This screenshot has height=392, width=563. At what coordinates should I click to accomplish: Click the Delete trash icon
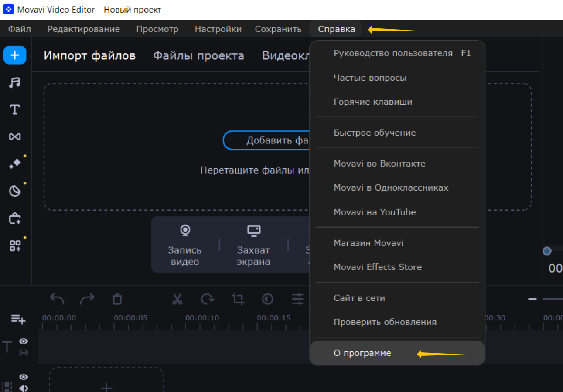click(x=117, y=299)
